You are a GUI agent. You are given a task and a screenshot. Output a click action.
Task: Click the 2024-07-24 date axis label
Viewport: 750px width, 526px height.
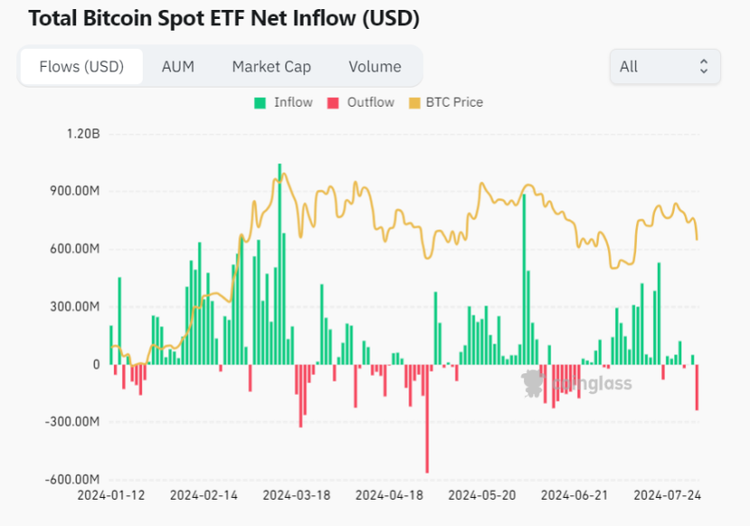[x=667, y=495]
